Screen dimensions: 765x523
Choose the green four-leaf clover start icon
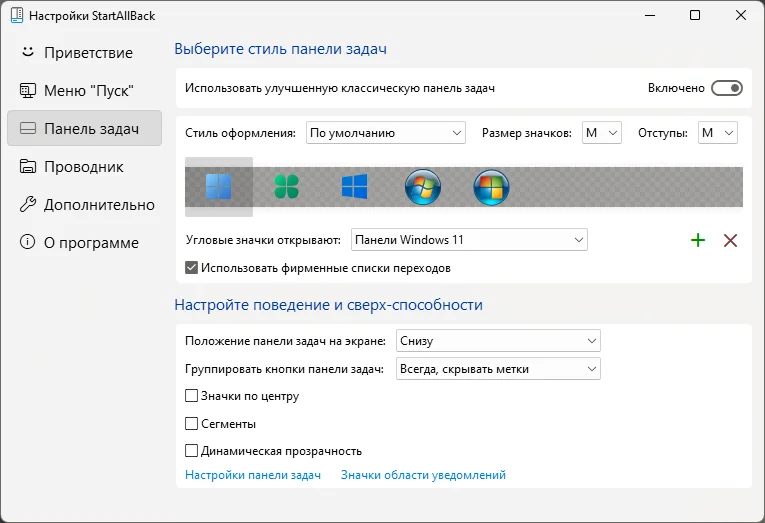[286, 187]
